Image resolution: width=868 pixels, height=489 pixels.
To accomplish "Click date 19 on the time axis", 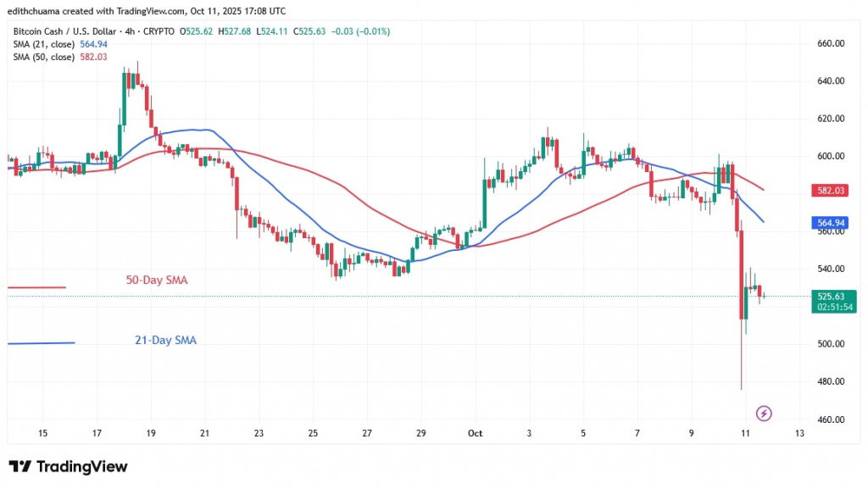I will [x=151, y=433].
